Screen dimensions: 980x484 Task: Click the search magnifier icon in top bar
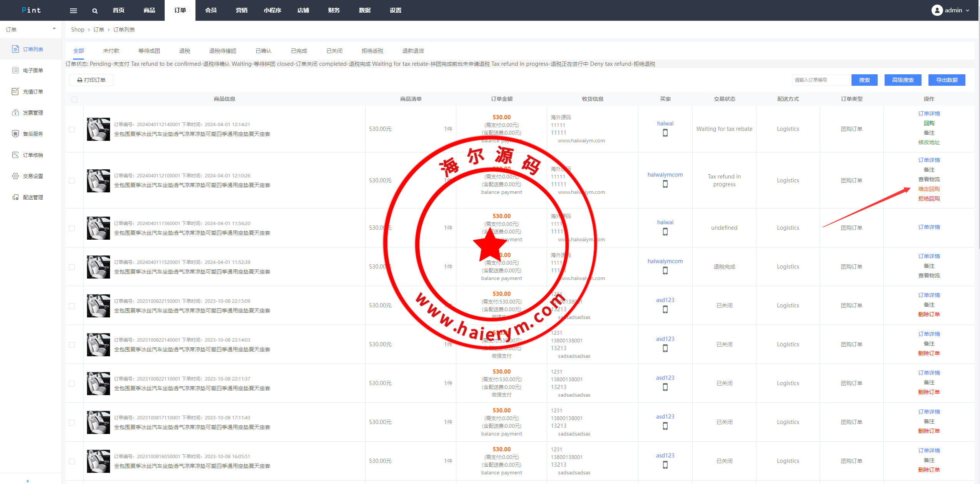coord(95,10)
